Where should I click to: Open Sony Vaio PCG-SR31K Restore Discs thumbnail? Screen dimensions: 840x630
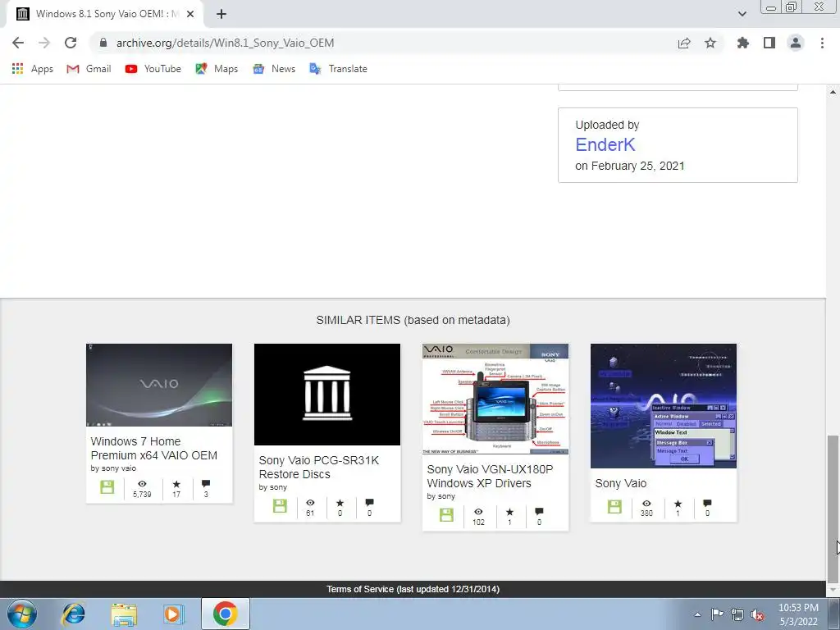coord(327,395)
